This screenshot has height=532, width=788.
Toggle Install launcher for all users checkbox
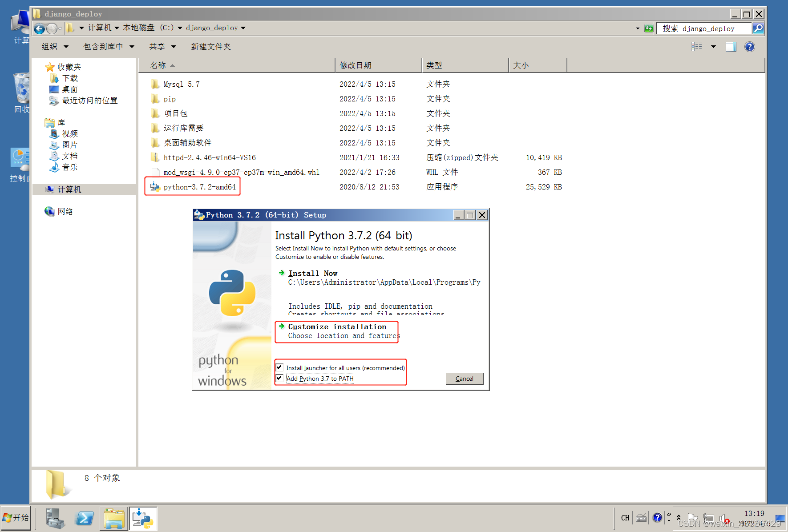tap(279, 367)
